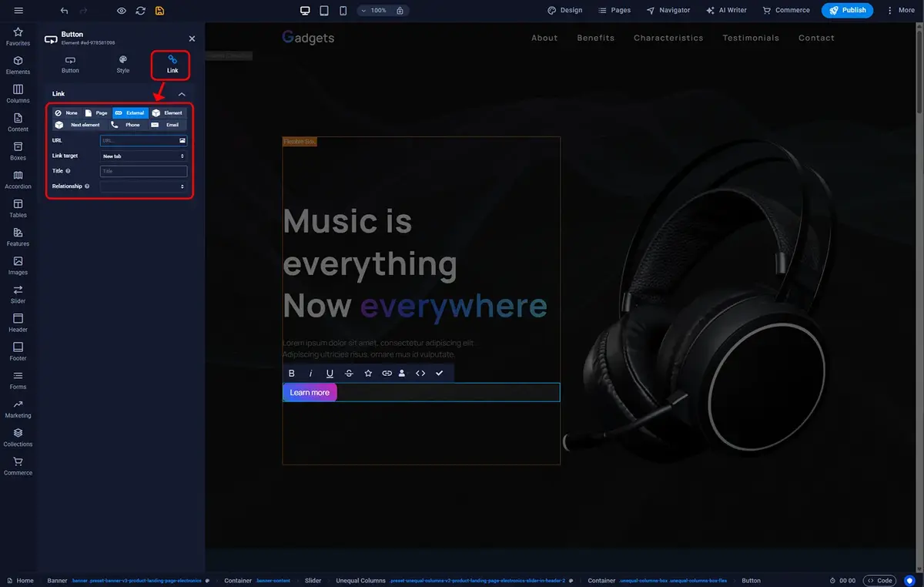This screenshot has width=924, height=587.
Task: Click the save icon in top toolbar
Action: click(159, 11)
